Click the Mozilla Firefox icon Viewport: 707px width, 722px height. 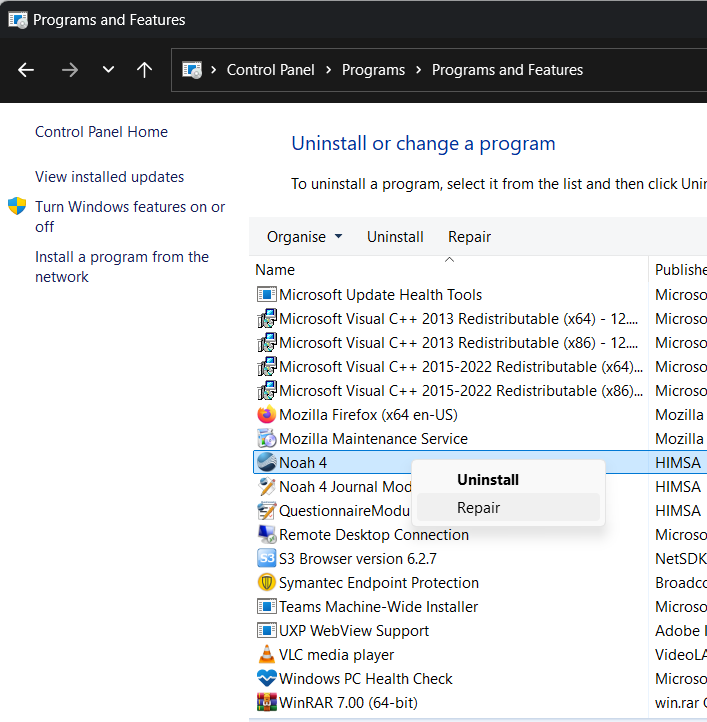point(266,414)
